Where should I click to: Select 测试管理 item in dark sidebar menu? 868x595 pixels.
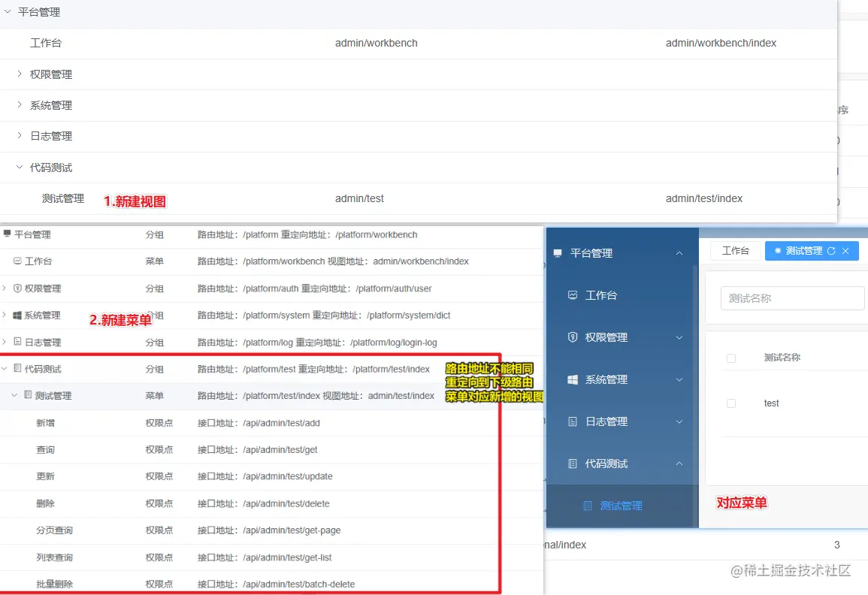(621, 506)
